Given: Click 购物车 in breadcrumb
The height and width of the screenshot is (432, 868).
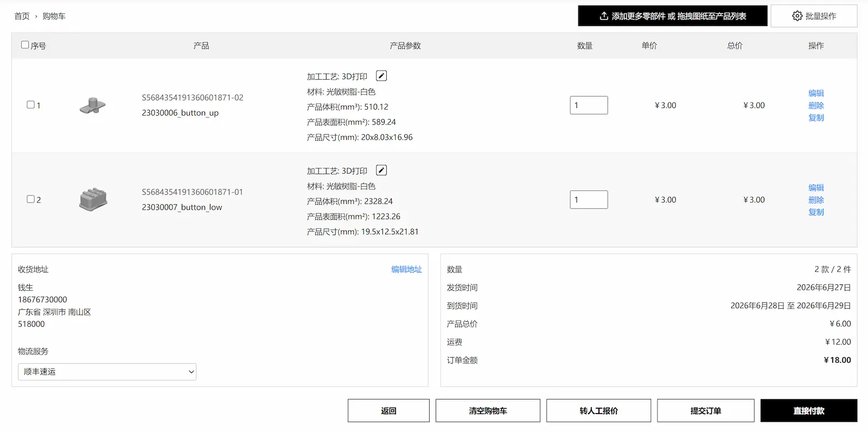Looking at the screenshot, I should [54, 16].
